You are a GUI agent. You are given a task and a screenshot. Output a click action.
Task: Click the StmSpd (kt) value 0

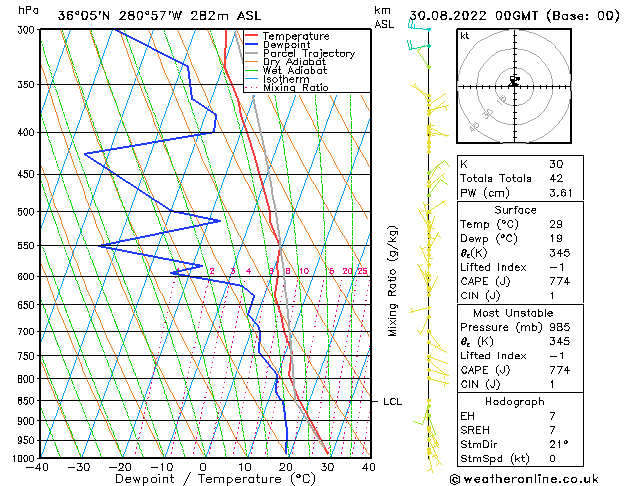(552, 459)
